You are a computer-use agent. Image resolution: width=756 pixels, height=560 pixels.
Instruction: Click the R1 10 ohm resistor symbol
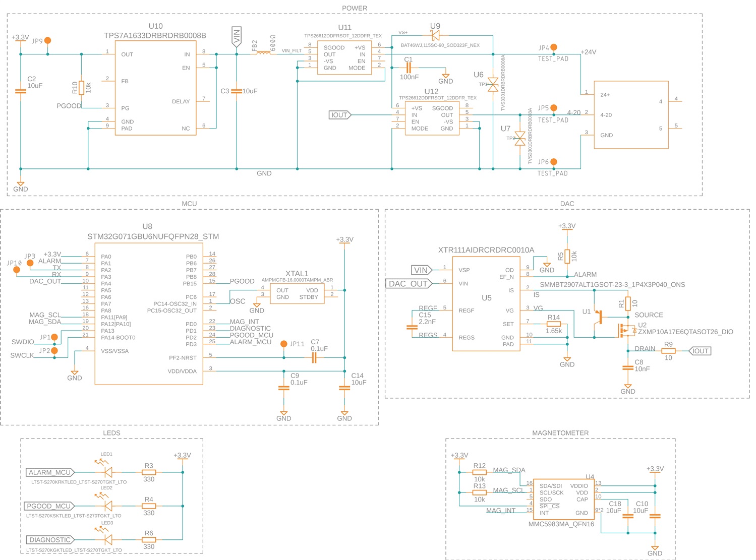pyautogui.click(x=628, y=303)
